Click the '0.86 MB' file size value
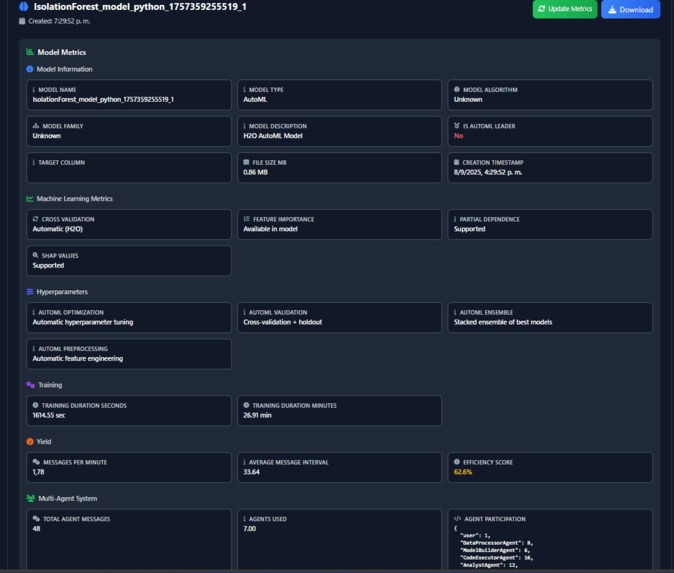This screenshot has width=674, height=573. point(255,172)
